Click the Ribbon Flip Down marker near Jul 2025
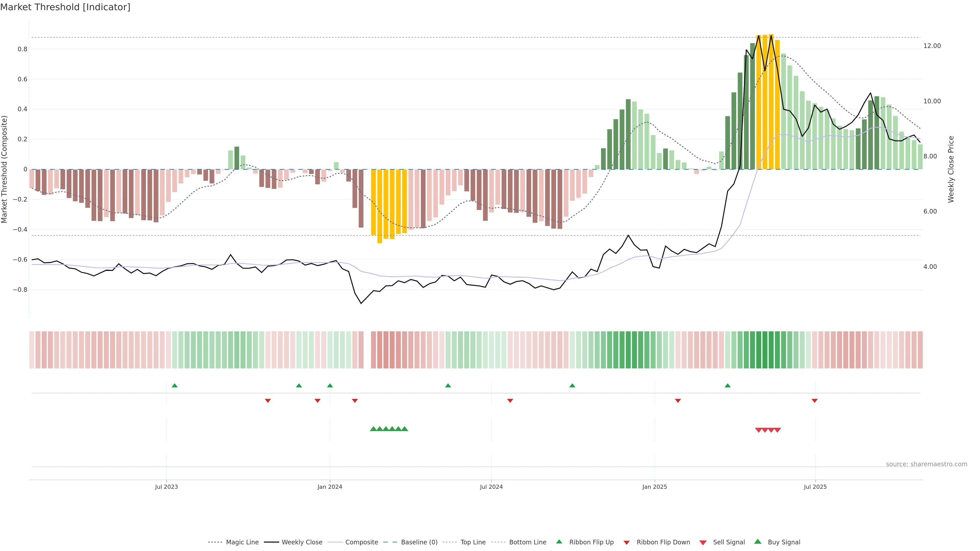980x551 pixels. pyautogui.click(x=815, y=401)
